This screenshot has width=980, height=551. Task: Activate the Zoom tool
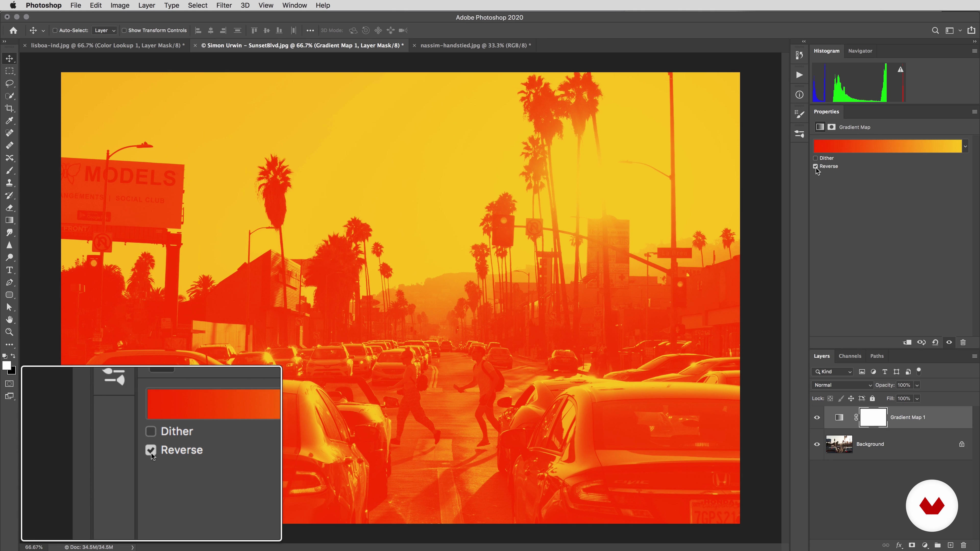click(9, 332)
